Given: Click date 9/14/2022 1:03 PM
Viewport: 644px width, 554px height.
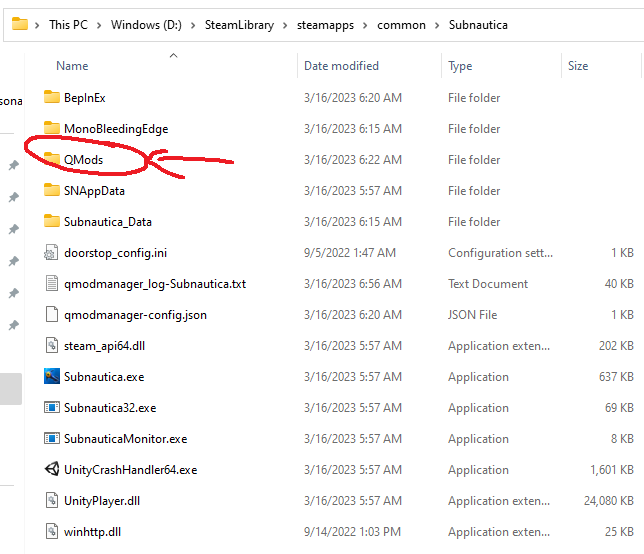Looking at the screenshot, I should pos(352,532).
